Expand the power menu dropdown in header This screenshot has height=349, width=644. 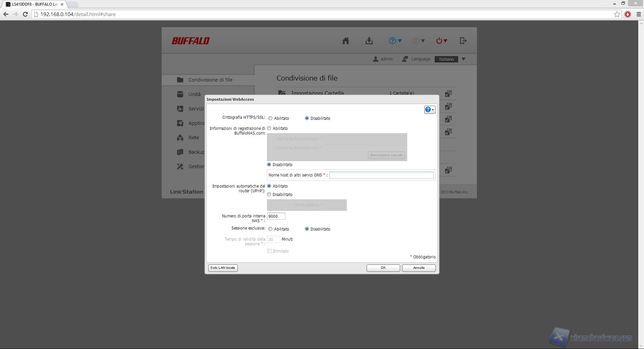(441, 41)
